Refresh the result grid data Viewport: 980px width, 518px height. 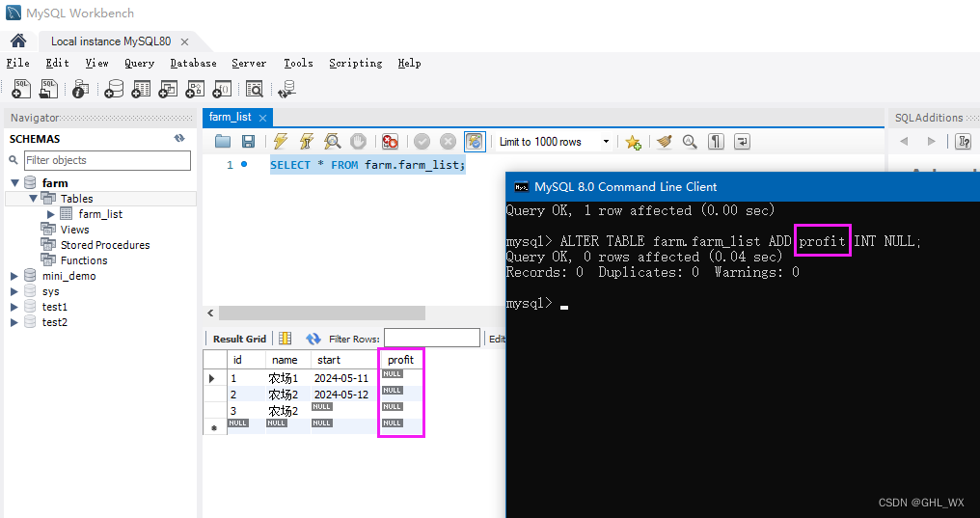pyautogui.click(x=313, y=339)
